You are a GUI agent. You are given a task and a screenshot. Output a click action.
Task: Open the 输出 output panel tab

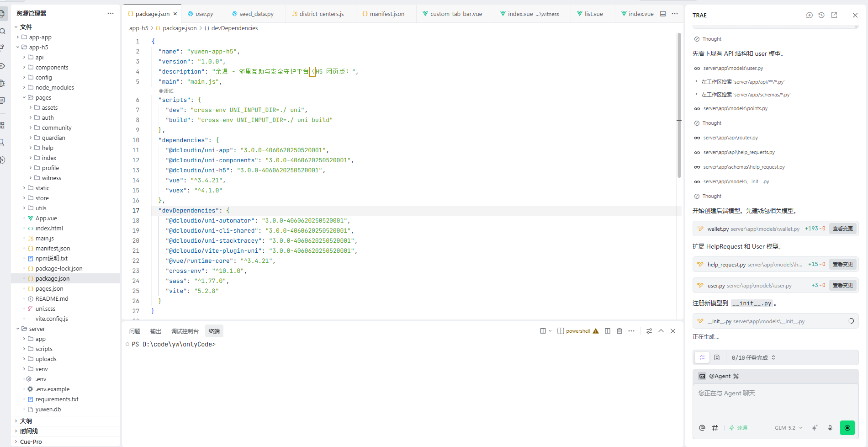click(x=156, y=331)
